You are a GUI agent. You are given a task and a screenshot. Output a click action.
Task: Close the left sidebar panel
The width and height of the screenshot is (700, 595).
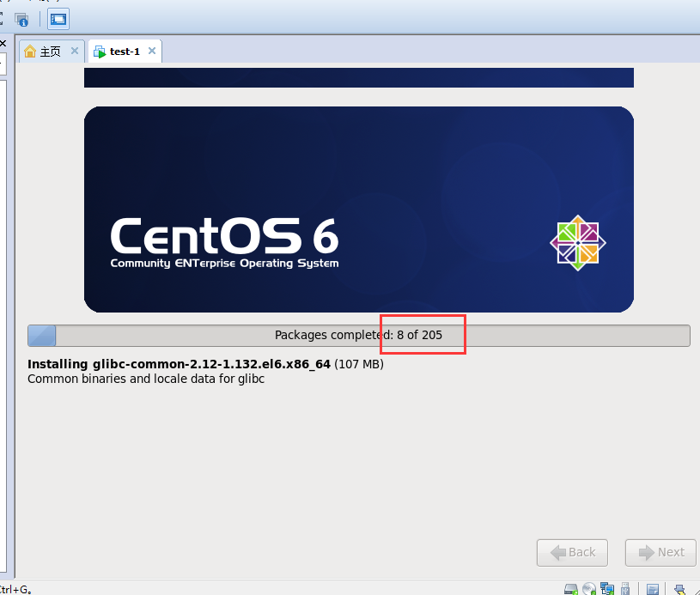tap(3, 43)
